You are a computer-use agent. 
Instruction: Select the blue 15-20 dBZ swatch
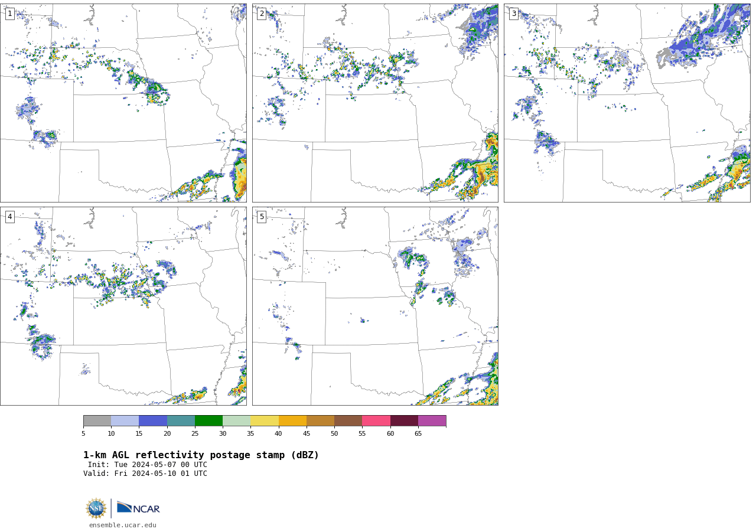[x=153, y=421]
